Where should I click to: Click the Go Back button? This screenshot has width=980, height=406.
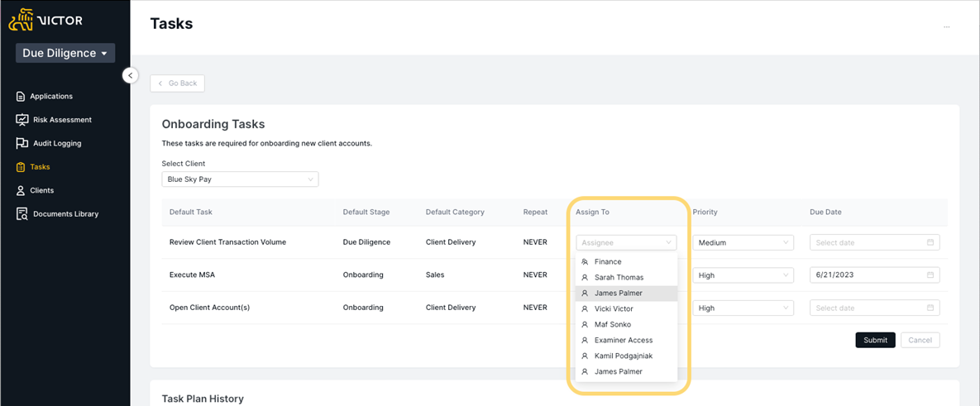coord(178,83)
